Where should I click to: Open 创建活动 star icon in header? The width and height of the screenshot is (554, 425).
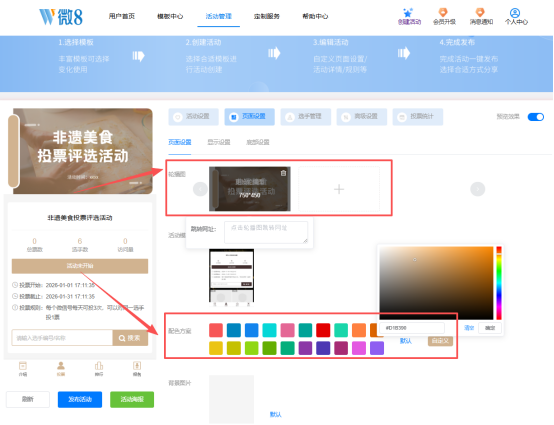[408, 13]
